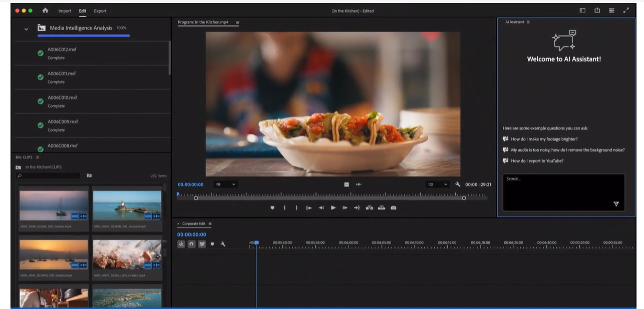This screenshot has height=309, width=644.
Task: Click the green checkmark beside A006C012.mxf
Action: pos(41,53)
